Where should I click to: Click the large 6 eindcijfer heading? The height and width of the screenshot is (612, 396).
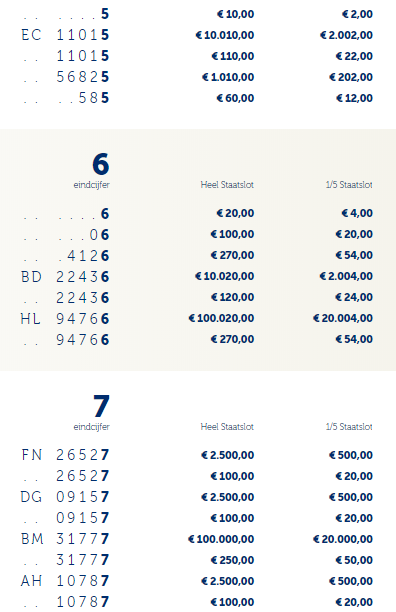click(101, 164)
